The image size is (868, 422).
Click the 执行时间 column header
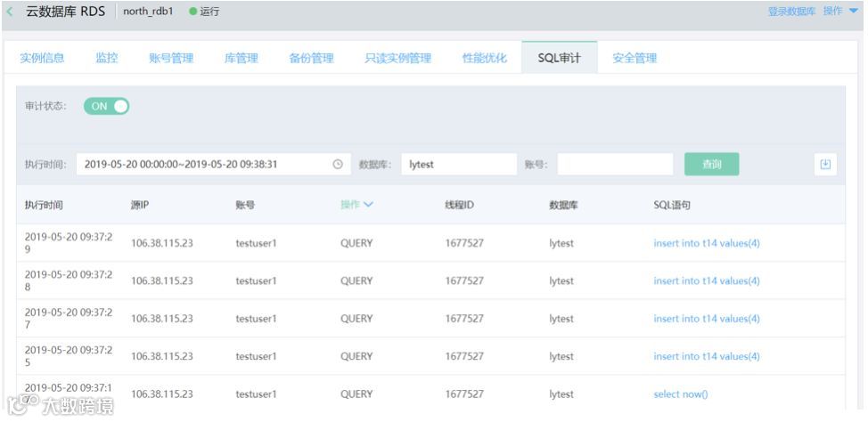click(x=44, y=205)
